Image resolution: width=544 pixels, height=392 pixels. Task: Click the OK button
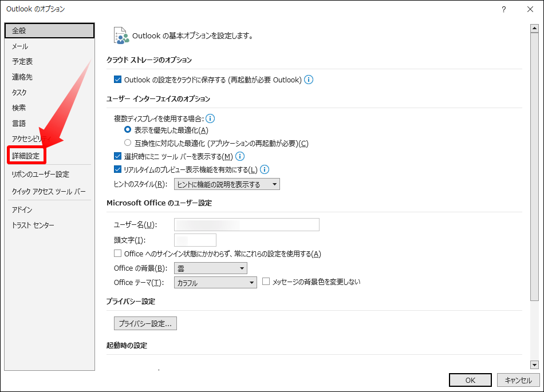(470, 380)
